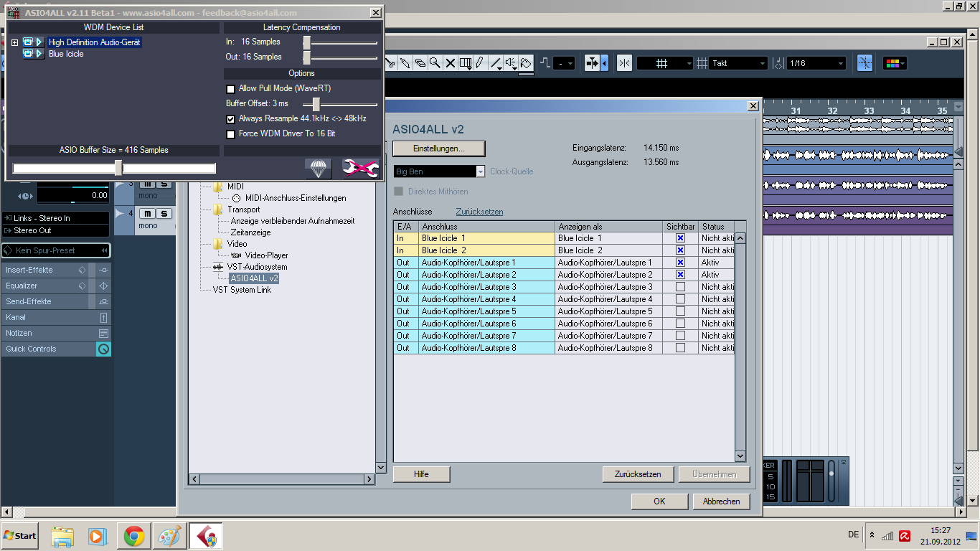Enable Force WDM Driver To 16 Bit
The width and height of the screenshot is (980, 551).
click(230, 134)
